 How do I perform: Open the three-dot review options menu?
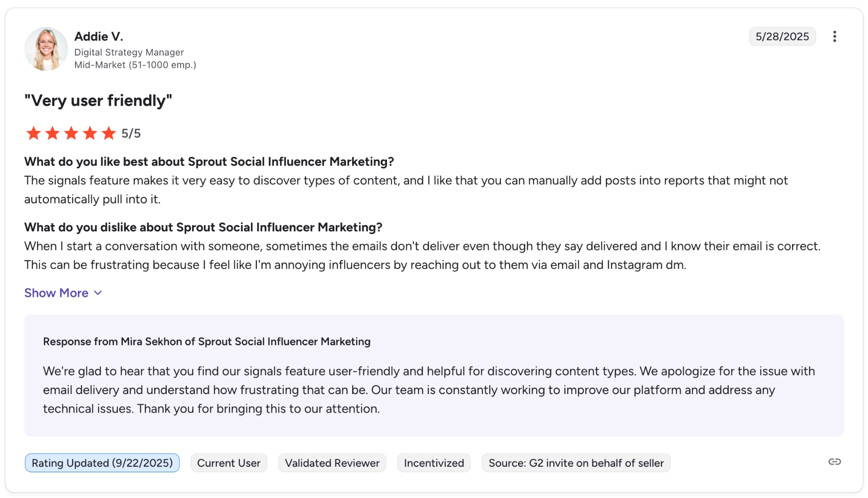click(835, 37)
